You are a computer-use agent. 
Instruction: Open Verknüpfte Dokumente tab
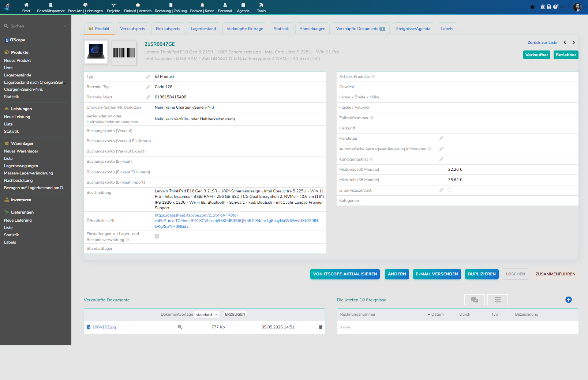[x=360, y=29]
